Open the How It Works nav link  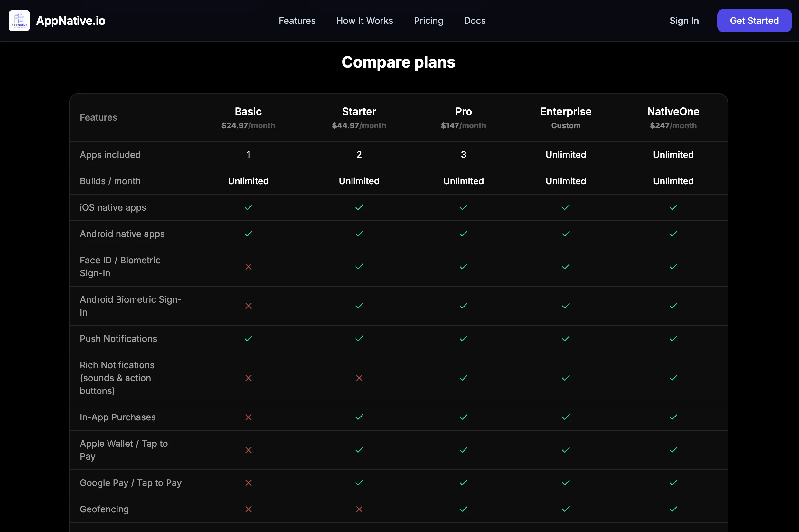tap(364, 21)
